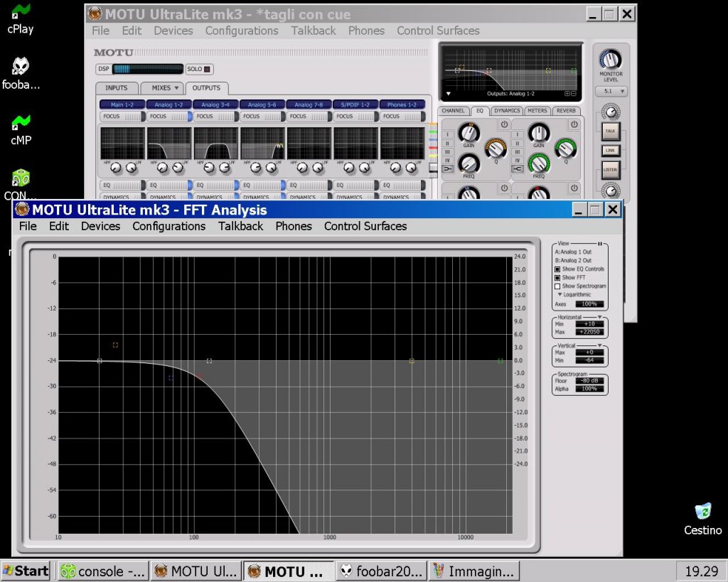Pause the FFT display in View panel

coord(600,244)
